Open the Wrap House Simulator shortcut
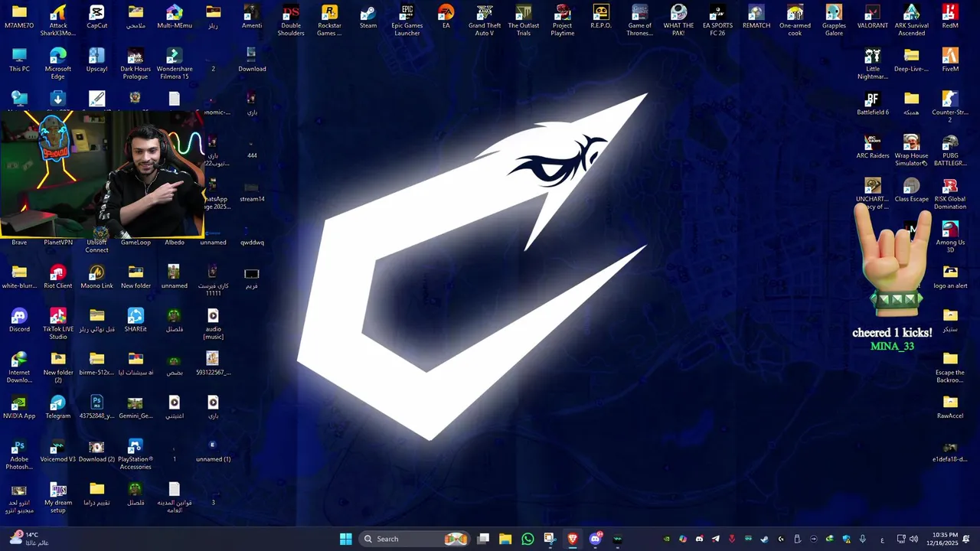 tap(911, 151)
